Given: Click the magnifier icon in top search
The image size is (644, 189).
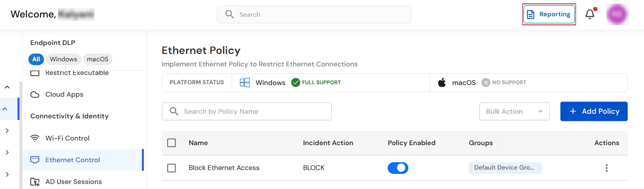Looking at the screenshot, I should point(229,14).
